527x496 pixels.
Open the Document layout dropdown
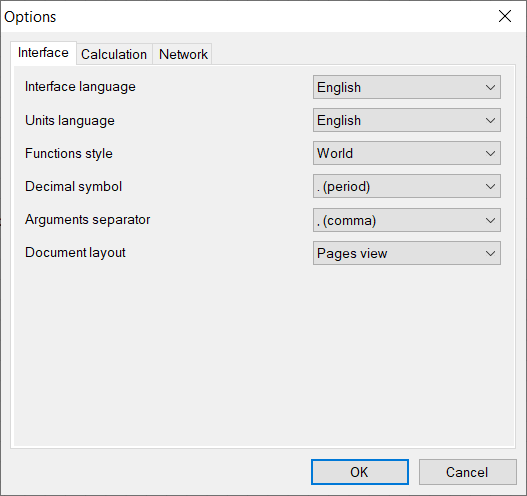[407, 253]
